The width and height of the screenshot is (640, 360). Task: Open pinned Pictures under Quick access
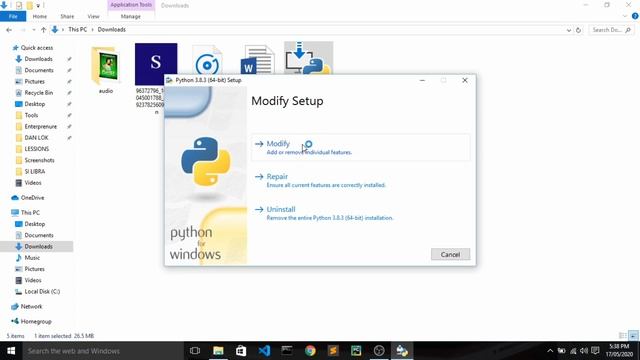[34, 81]
